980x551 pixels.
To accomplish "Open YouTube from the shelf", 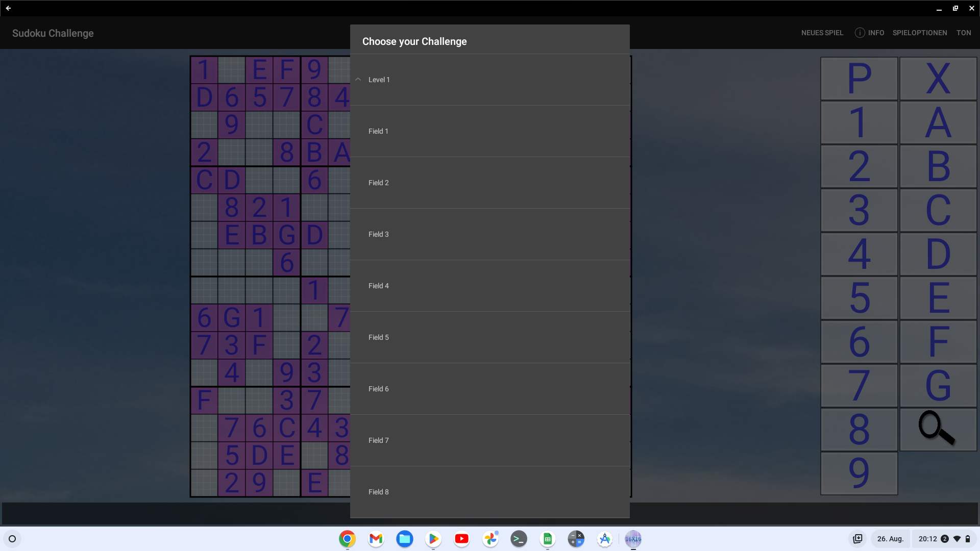I will 461,539.
